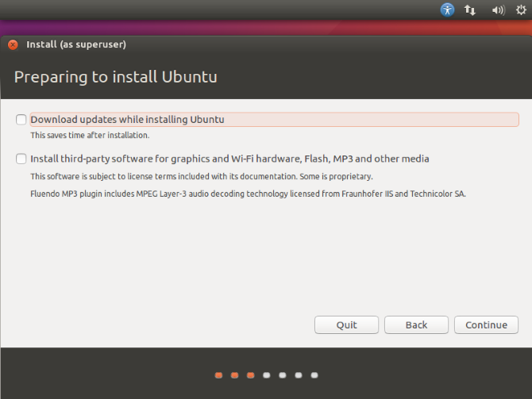
Task: Click the 'Preparing to install Ubuntu' heading
Action: coord(116,78)
